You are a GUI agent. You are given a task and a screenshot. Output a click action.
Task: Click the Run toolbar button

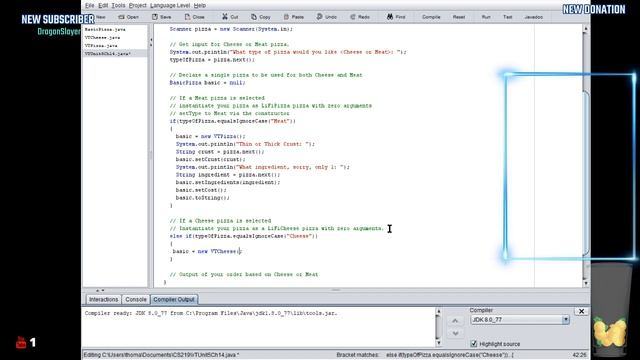tap(486, 17)
